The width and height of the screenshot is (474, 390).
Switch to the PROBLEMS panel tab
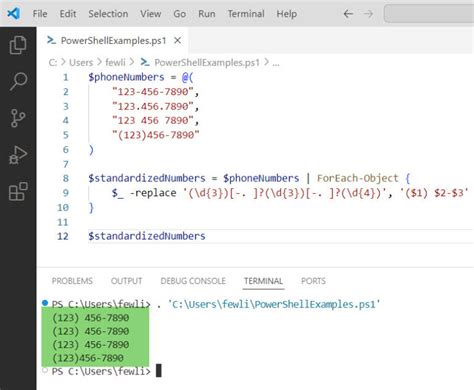click(x=72, y=281)
